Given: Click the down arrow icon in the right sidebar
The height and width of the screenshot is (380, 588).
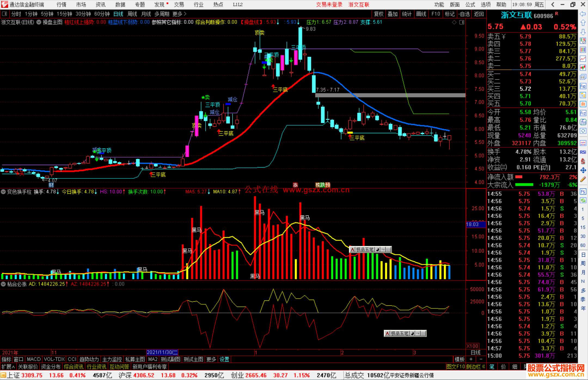Looking at the screenshot, I should pyautogui.click(x=583, y=32).
